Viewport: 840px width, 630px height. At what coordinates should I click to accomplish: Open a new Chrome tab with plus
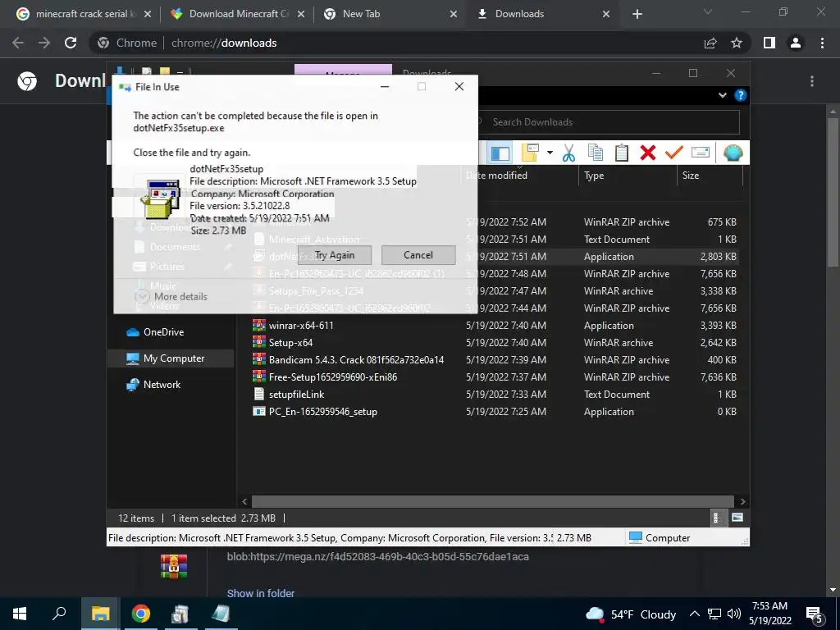tap(637, 14)
